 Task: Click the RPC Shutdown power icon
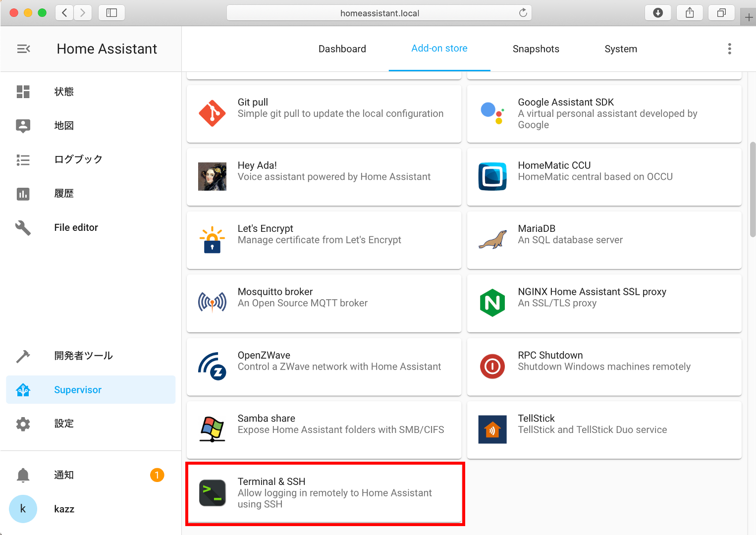pos(492,366)
